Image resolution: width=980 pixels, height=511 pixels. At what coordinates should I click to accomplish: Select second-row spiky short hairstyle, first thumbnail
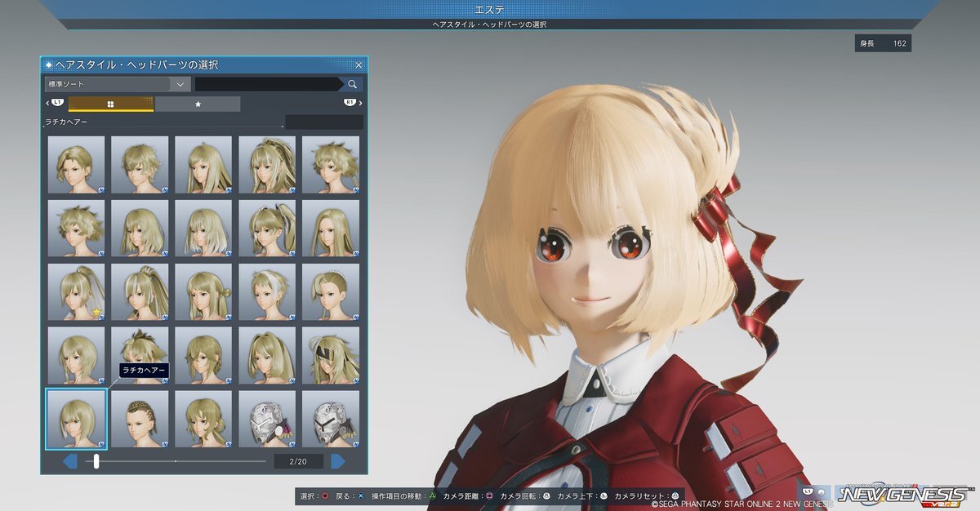(x=76, y=229)
